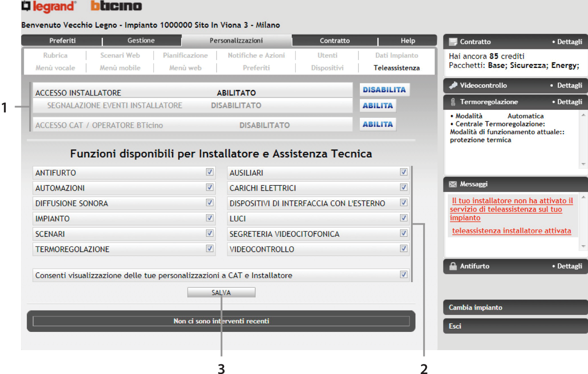Screen dimensions: 588x374
Task: Toggle the VIDEOCONTROLLO checkbox
Action: tap(404, 249)
